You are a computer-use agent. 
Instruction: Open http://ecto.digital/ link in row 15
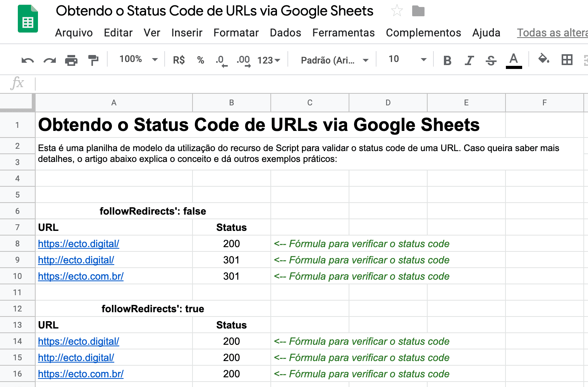click(76, 358)
